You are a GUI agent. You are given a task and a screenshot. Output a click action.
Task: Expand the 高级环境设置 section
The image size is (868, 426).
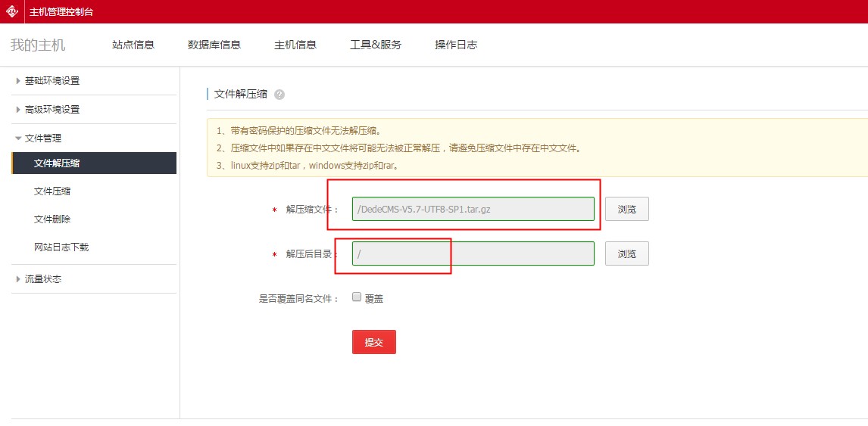tap(52, 110)
